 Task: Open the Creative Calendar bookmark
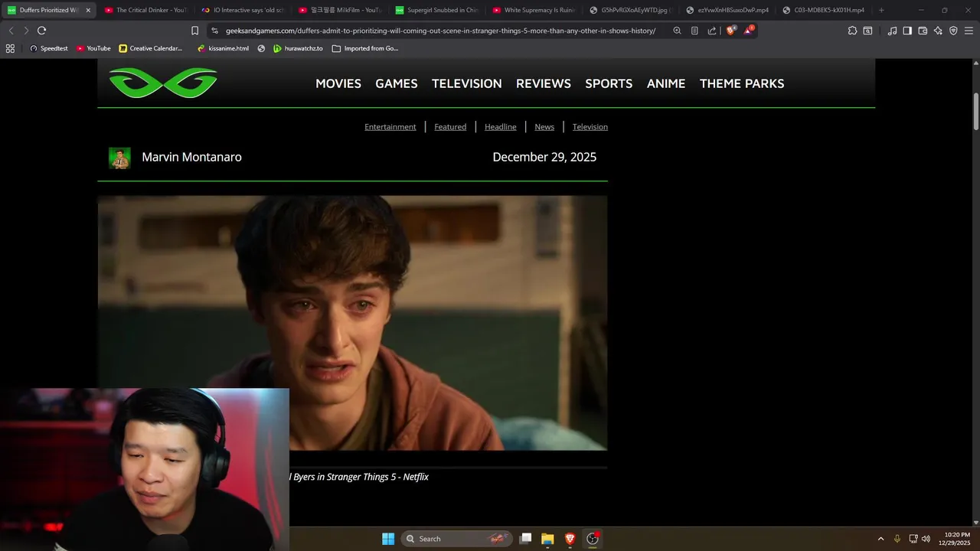151,48
